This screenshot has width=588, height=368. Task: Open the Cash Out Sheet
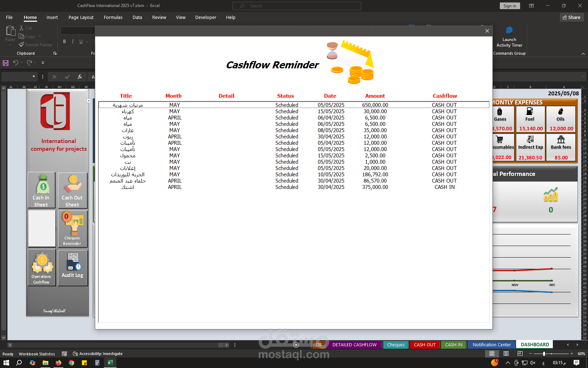coord(72,190)
